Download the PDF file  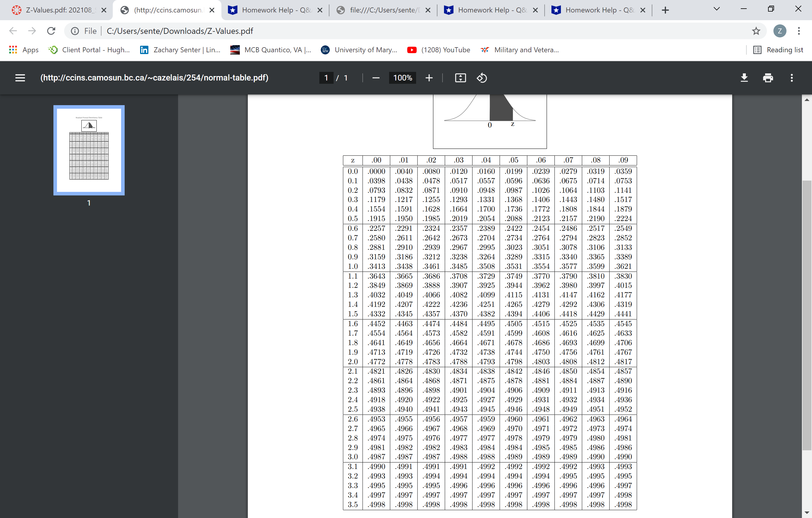click(744, 78)
